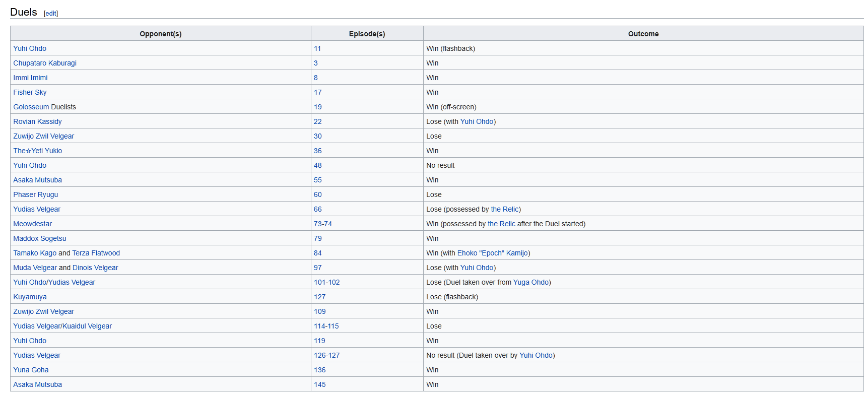The height and width of the screenshot is (395, 868).
Task: Follow the Terza Flatwood link
Action: pos(96,253)
